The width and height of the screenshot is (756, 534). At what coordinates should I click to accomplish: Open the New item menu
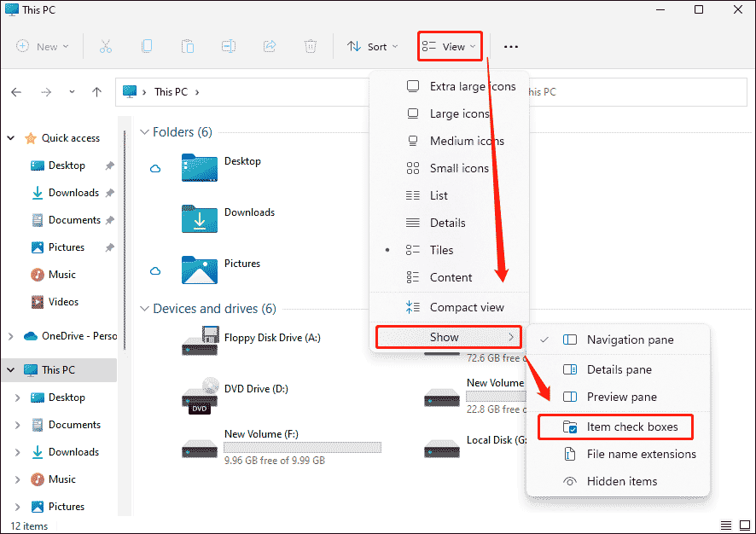coord(42,46)
